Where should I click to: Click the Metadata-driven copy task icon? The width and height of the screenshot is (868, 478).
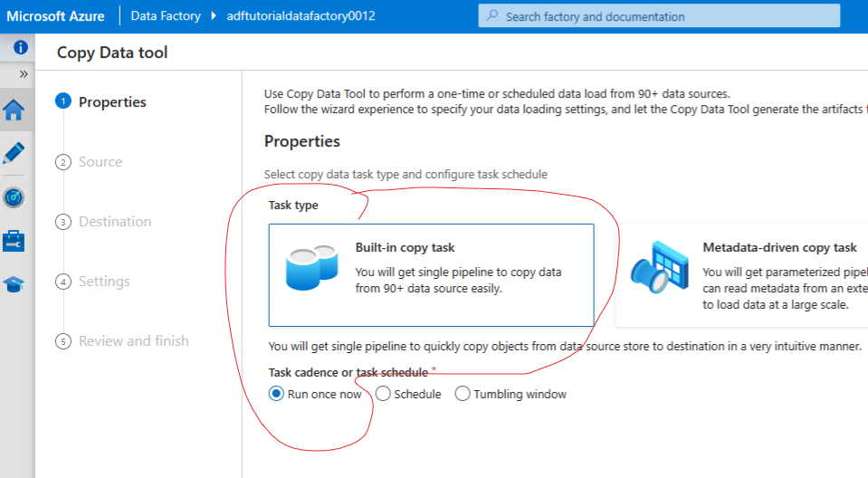tap(659, 267)
